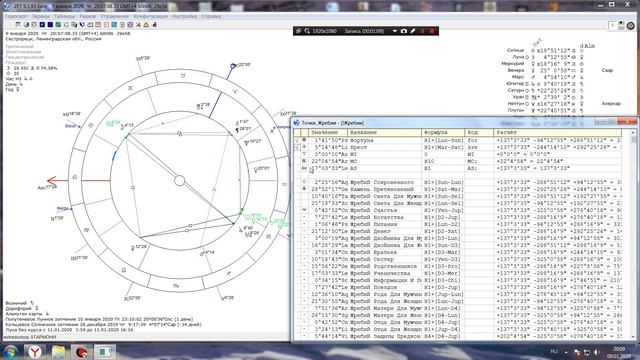Click the half-shaded sphere toolbar icon
This screenshot has width=640, height=360.
pos(26,24)
